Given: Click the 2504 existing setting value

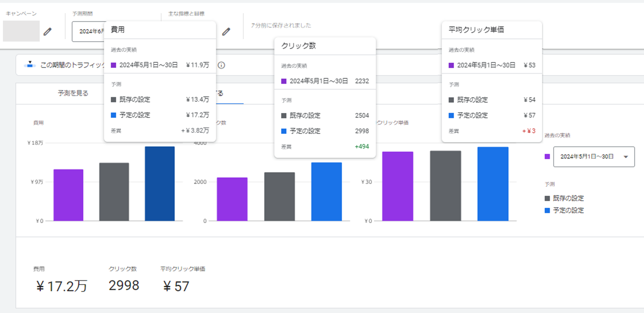Looking at the screenshot, I should click(x=362, y=115).
